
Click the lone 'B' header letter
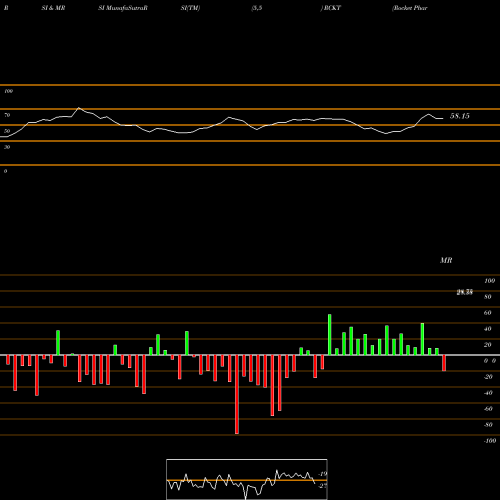6,8
